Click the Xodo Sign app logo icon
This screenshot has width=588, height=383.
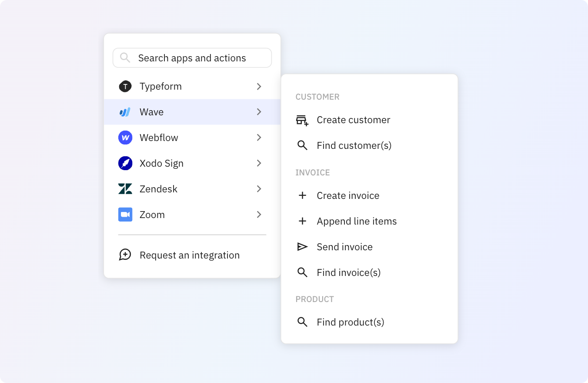coord(125,164)
